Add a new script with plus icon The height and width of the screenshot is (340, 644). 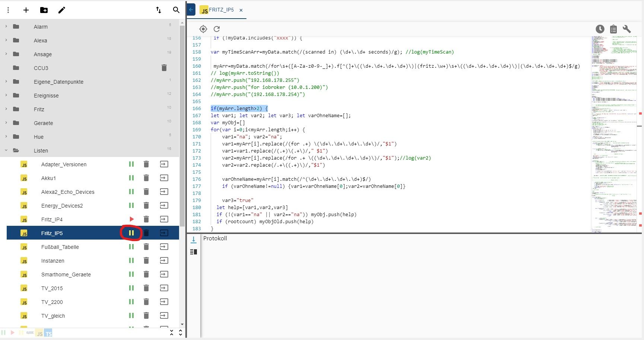(26, 10)
